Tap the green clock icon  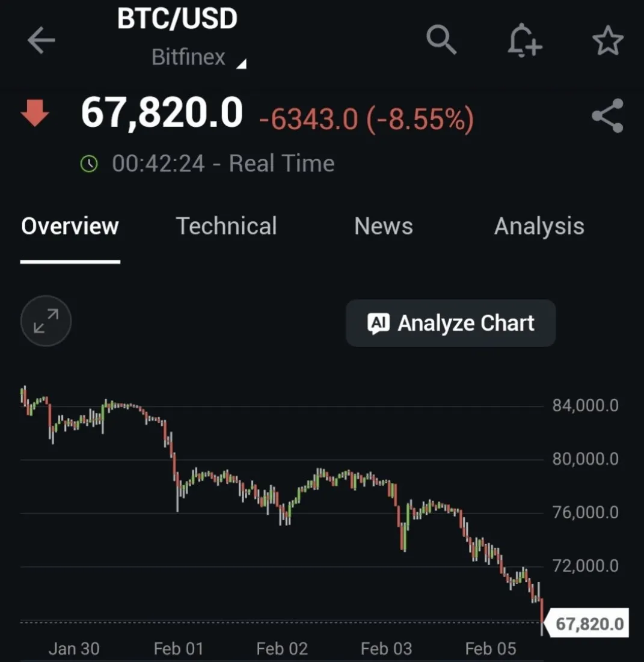(x=89, y=164)
